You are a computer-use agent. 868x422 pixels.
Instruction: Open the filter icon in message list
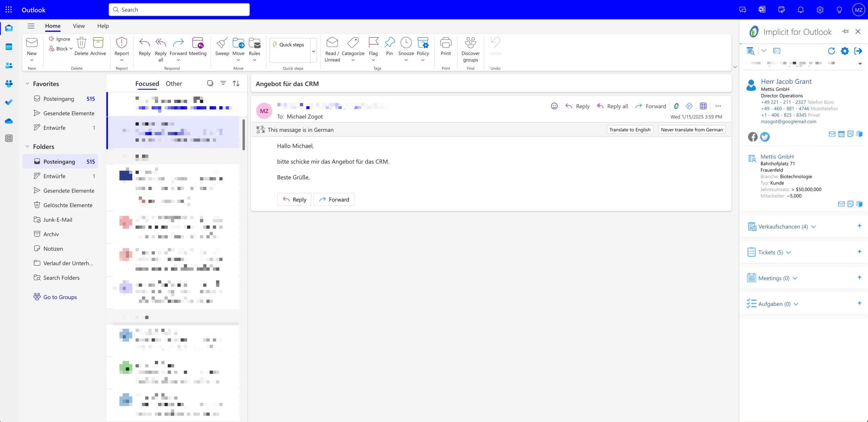(x=223, y=83)
